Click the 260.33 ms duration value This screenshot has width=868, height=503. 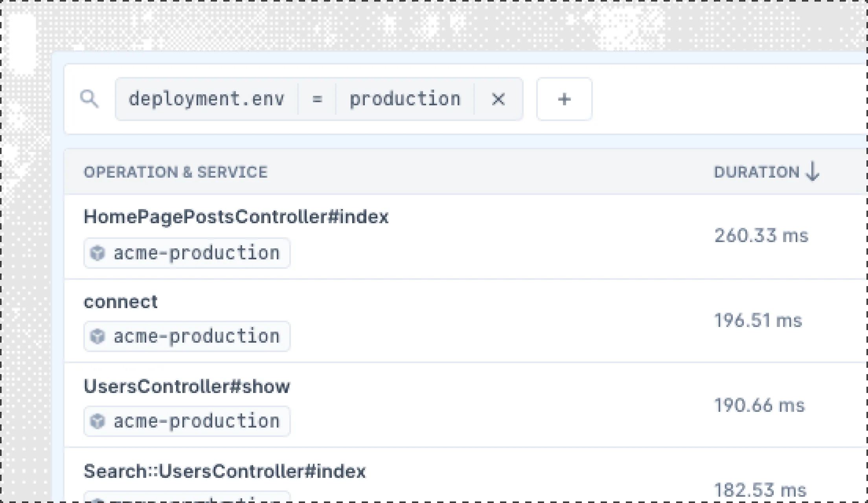point(761,236)
